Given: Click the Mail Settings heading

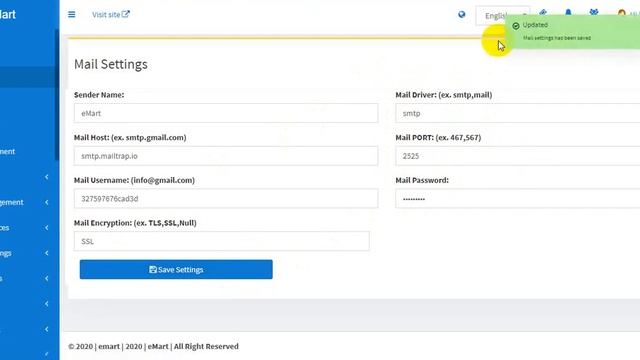Looking at the screenshot, I should click(111, 64).
